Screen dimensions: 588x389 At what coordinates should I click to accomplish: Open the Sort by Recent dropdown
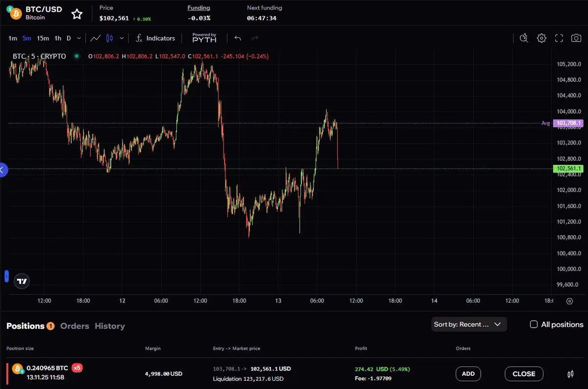click(x=469, y=324)
